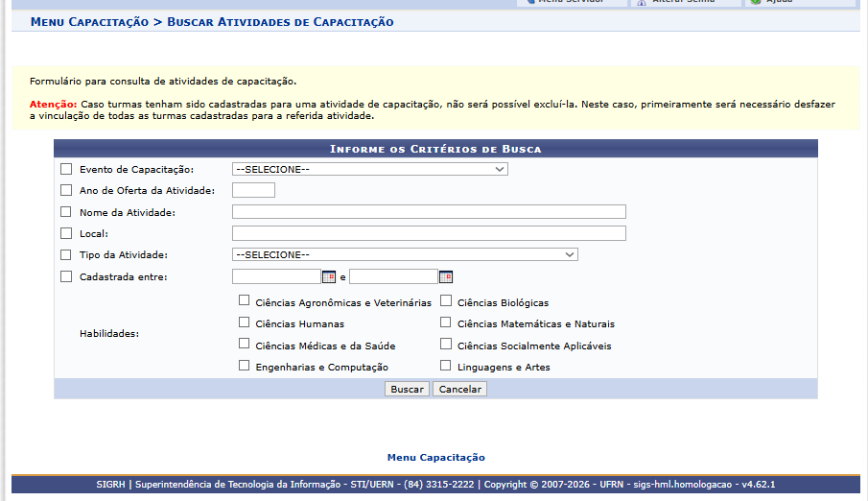
Task: Select the Linguagens e Artes checkbox
Action: click(x=446, y=366)
